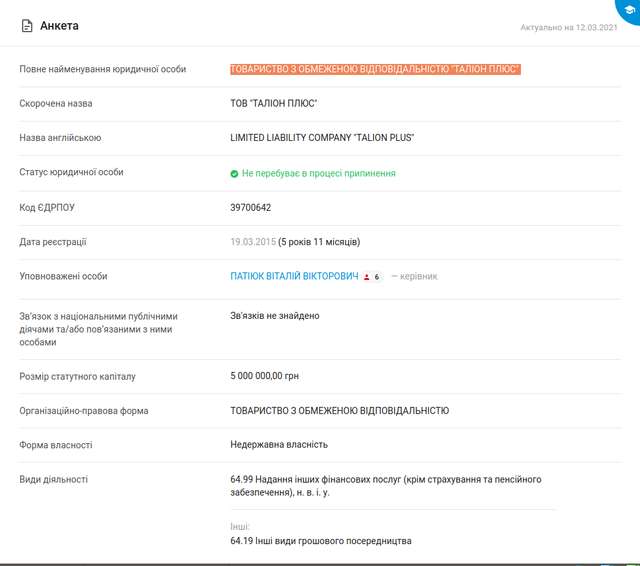Click "Не перебуває в процесі припинення" status
This screenshot has width=640, height=566.
(x=318, y=173)
